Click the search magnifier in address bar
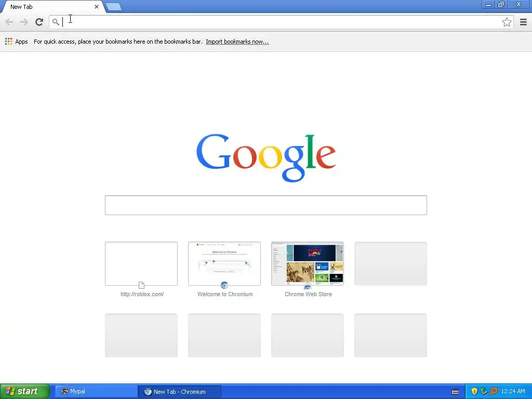 click(x=56, y=22)
